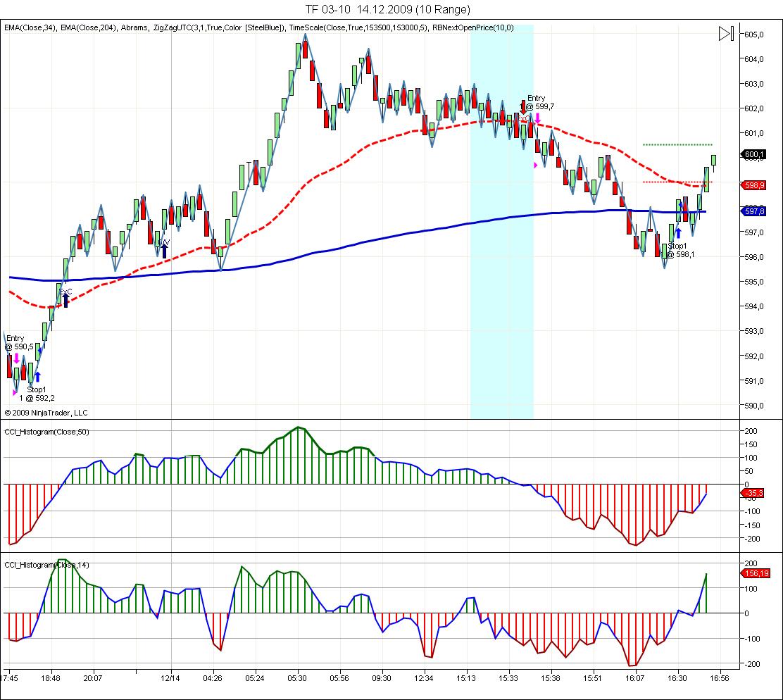Image resolution: width=783 pixels, height=700 pixels.
Task: Click the 18:48 time axis label
Action: (x=51, y=678)
